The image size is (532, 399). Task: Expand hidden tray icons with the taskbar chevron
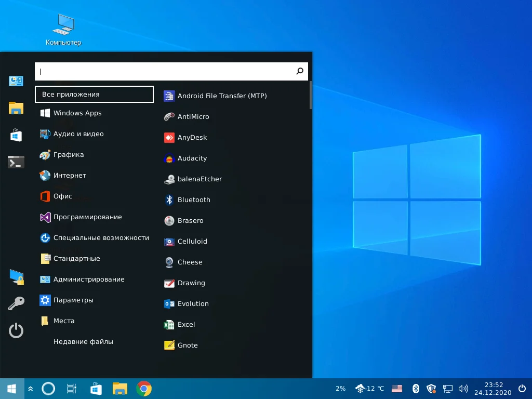[30, 388]
